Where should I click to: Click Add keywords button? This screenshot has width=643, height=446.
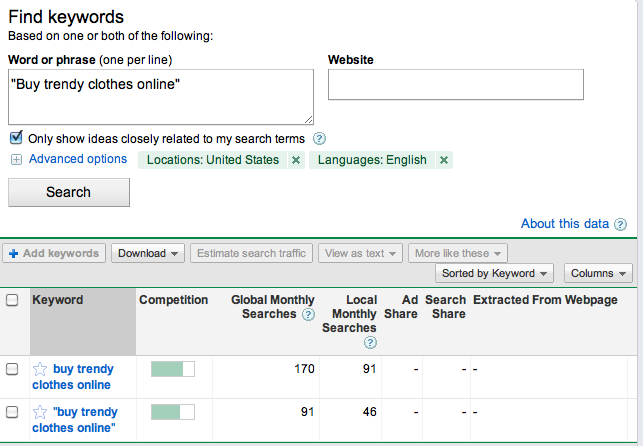[54, 253]
